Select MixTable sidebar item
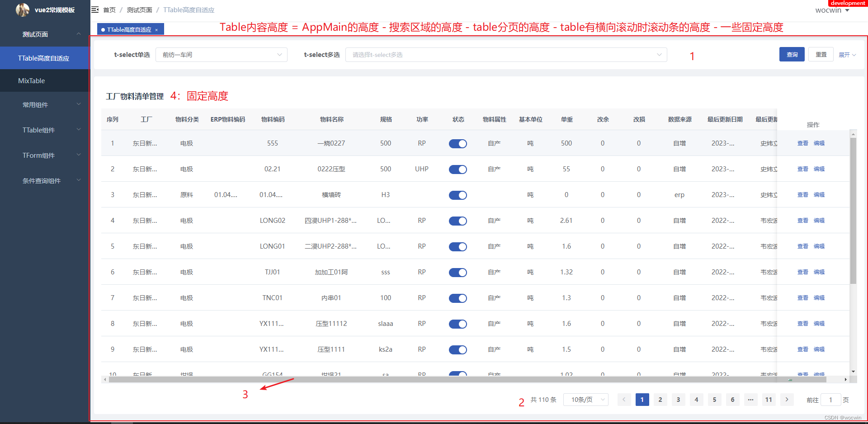The width and height of the screenshot is (868, 424). [x=45, y=80]
